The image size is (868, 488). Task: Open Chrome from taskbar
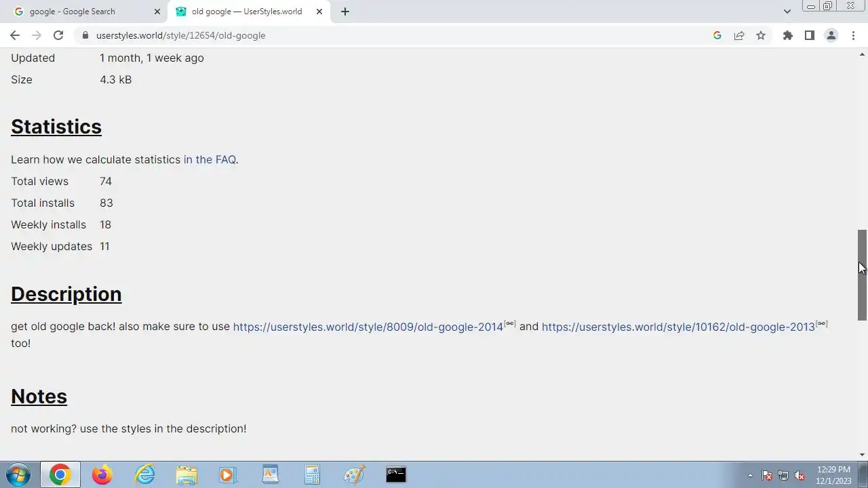(60, 474)
